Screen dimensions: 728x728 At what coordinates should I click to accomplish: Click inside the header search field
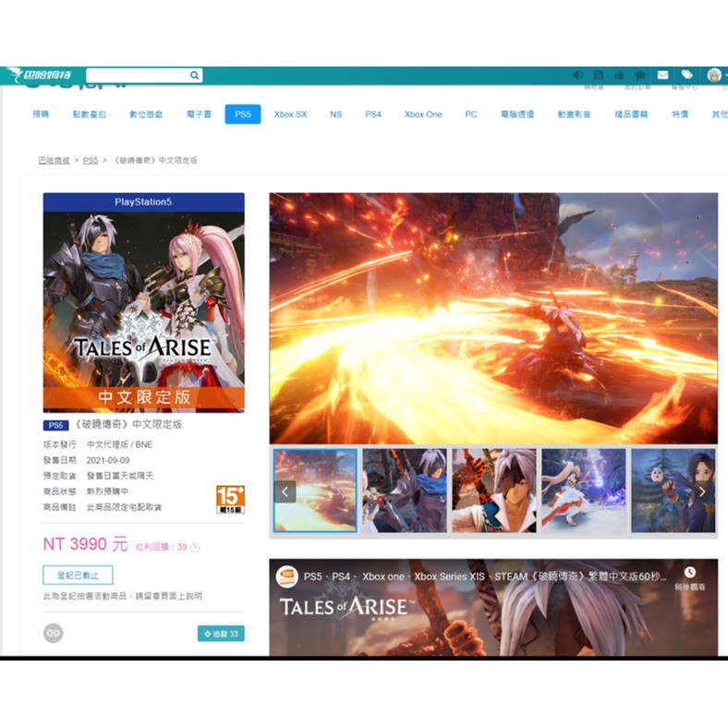pyautogui.click(x=137, y=75)
